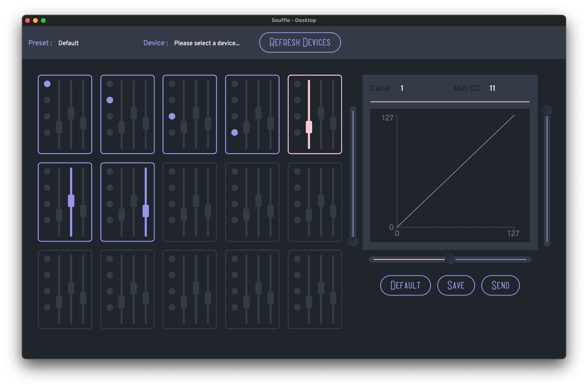Open the Preset dropdown showing Default
Screen dimensions: 588x388
(x=68, y=43)
